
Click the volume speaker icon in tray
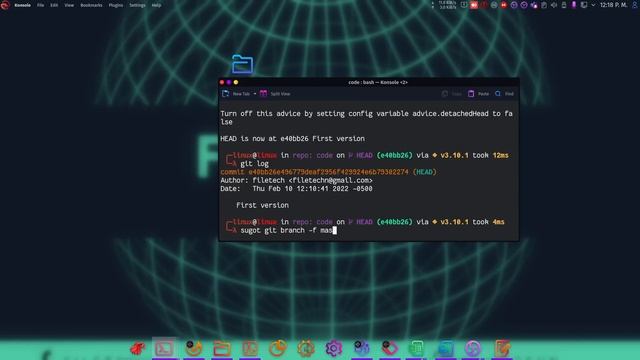tap(554, 5)
